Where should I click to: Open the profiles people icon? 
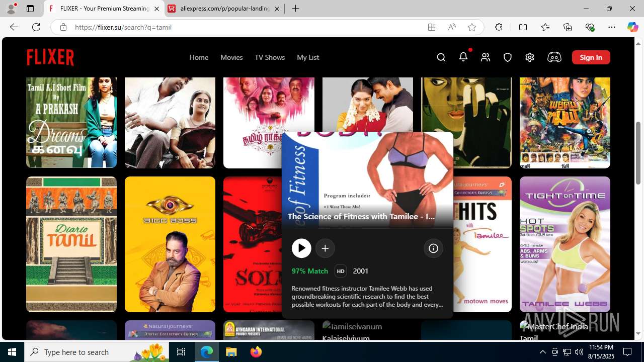[x=486, y=57]
